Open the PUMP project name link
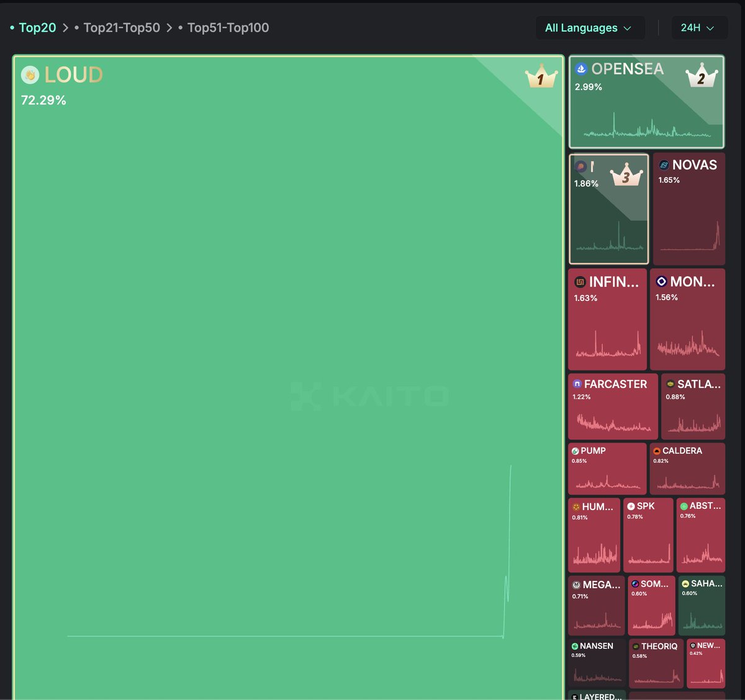 click(594, 451)
